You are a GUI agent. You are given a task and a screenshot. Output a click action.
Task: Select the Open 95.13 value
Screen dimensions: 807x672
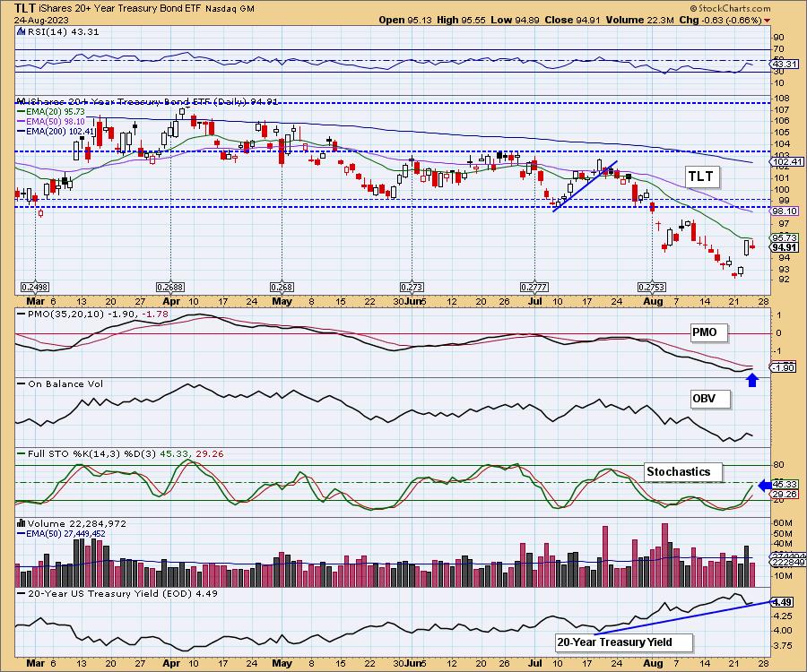tap(405, 20)
